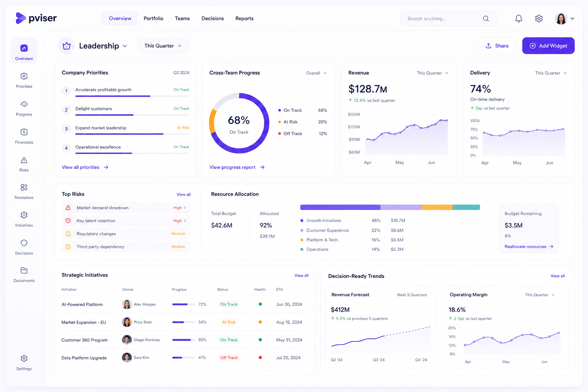Open the Initiatives sidebar icon
Screen dimensions: 588x392
point(24,215)
